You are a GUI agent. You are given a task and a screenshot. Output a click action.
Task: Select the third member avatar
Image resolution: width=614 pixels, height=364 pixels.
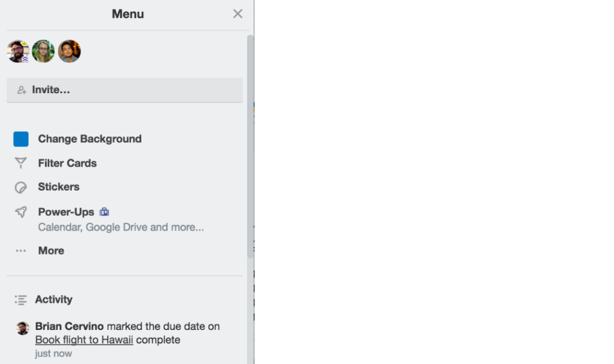click(69, 51)
